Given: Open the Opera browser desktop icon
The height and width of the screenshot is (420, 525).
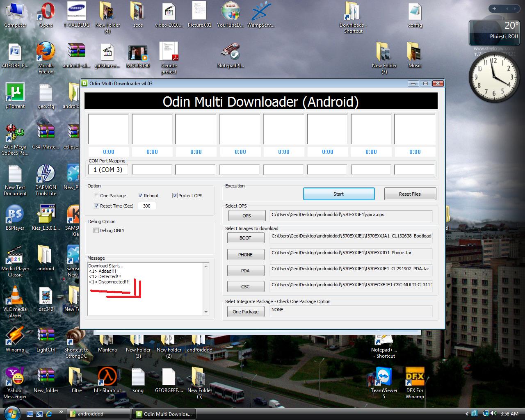Looking at the screenshot, I should point(46,12).
